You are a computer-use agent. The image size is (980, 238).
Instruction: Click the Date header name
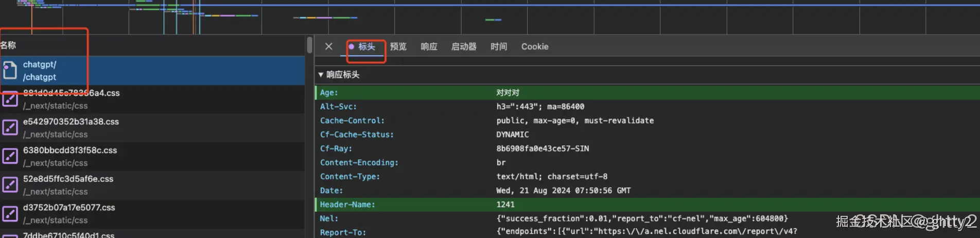tap(331, 191)
